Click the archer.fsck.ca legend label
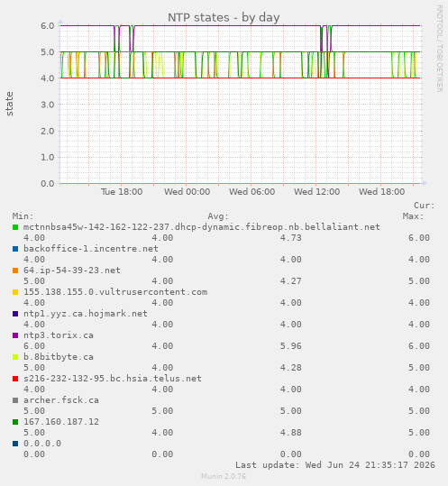This screenshot has height=486, width=448. click(61, 400)
